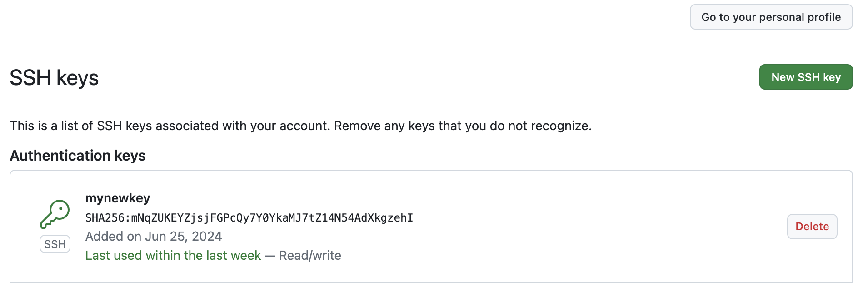868x283 pixels.
Task: Click the SSH badge under the key icon
Action: click(x=55, y=244)
